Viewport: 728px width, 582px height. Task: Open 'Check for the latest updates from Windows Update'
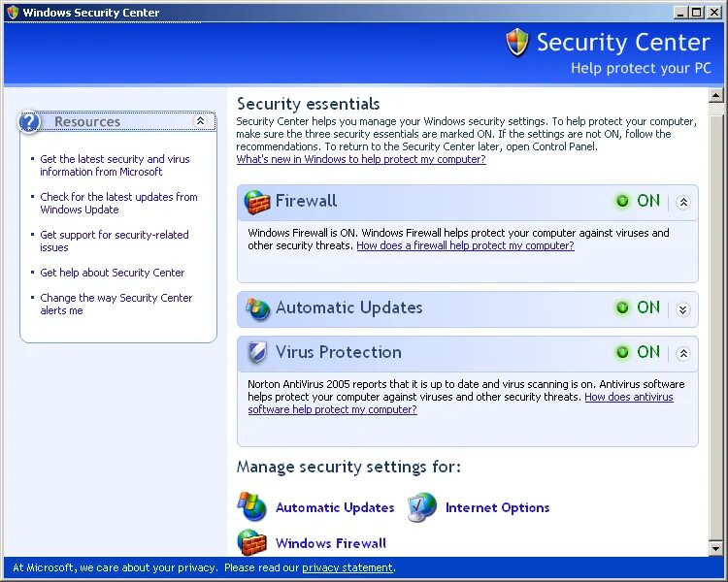[118, 203]
